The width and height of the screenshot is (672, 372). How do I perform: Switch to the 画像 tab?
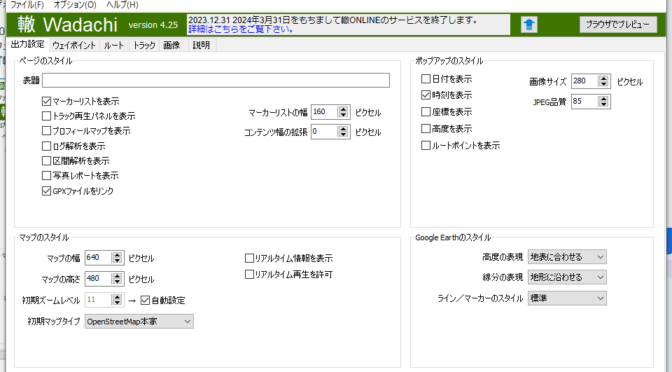[x=172, y=45]
